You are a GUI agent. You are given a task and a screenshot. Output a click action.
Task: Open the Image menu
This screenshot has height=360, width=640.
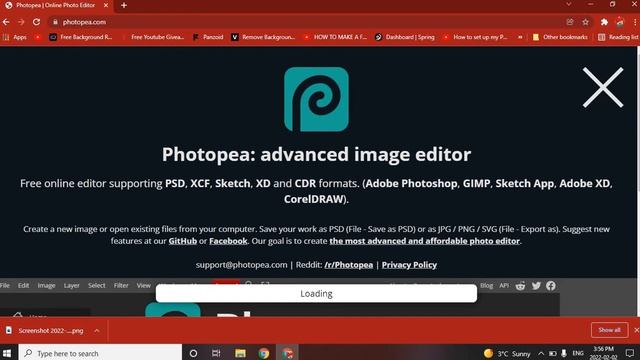click(46, 285)
